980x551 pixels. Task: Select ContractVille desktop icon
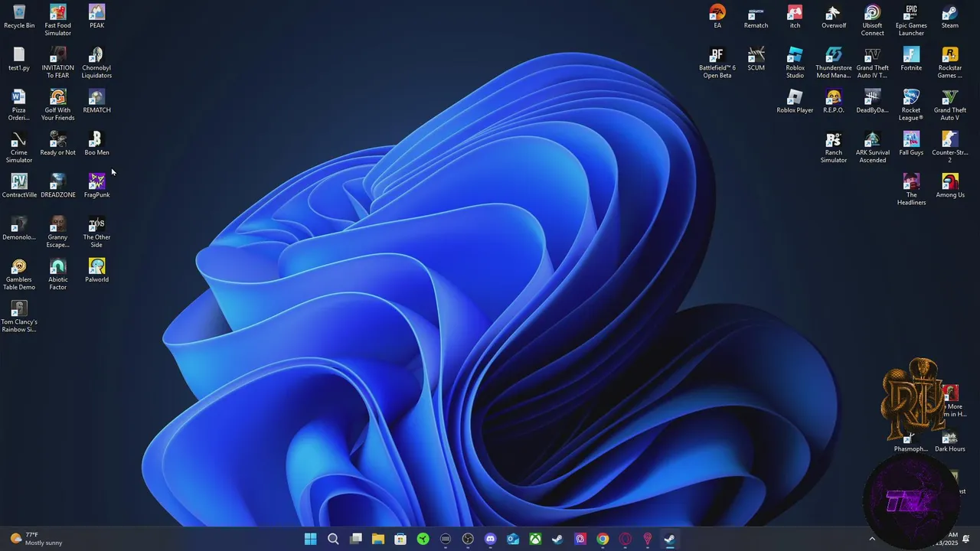[19, 186]
